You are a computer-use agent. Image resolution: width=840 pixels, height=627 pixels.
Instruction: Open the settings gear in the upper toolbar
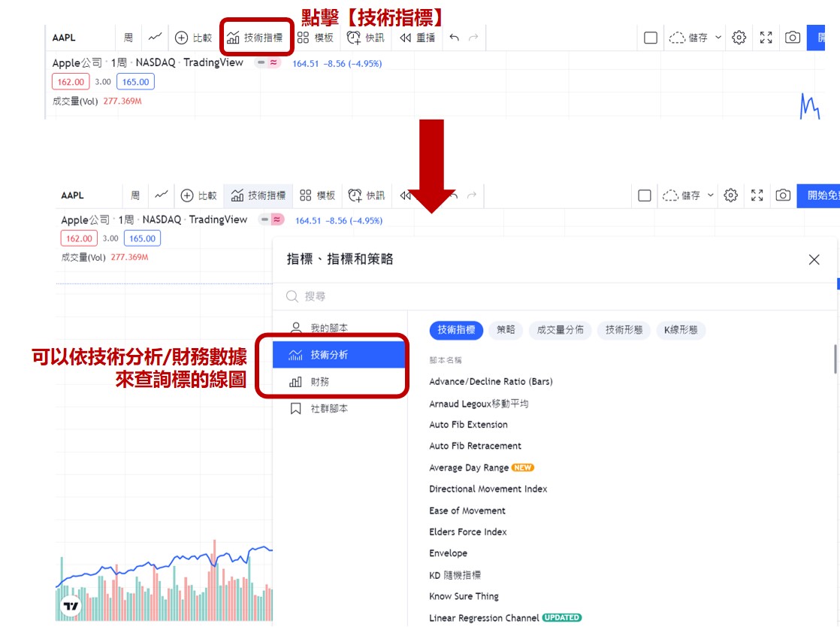(739, 38)
